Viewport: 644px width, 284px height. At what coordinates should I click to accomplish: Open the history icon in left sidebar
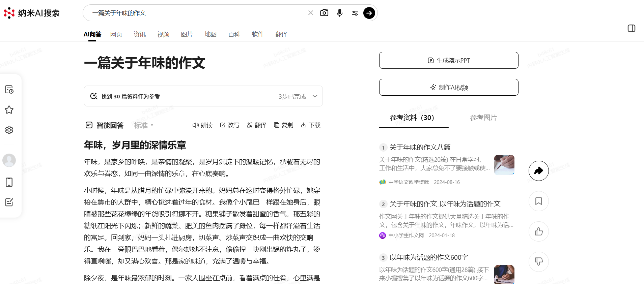9,90
